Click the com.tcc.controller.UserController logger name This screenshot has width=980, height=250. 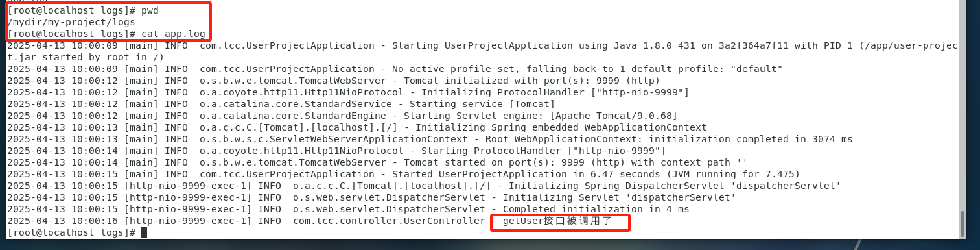click(x=389, y=221)
